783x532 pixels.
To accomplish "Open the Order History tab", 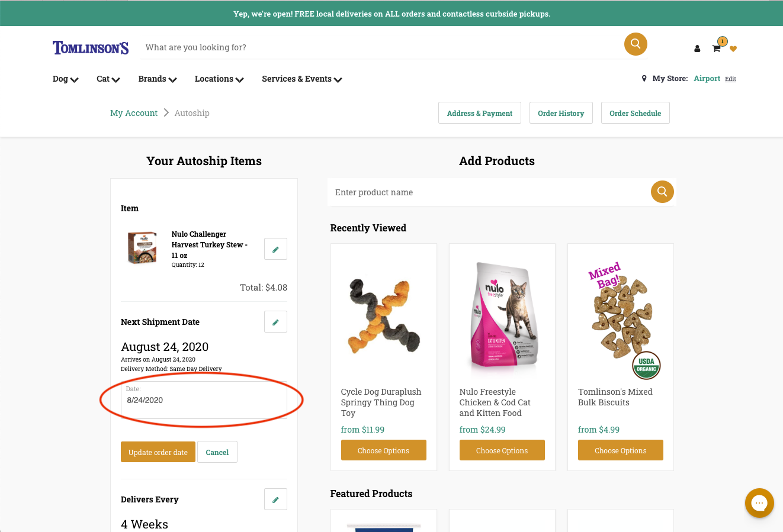I will pyautogui.click(x=561, y=113).
